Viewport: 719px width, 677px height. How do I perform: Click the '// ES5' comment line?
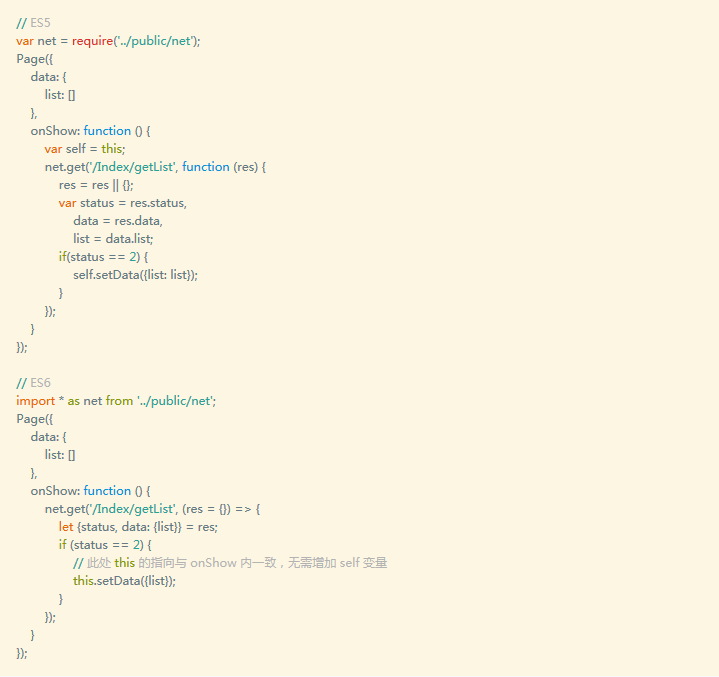[33, 23]
